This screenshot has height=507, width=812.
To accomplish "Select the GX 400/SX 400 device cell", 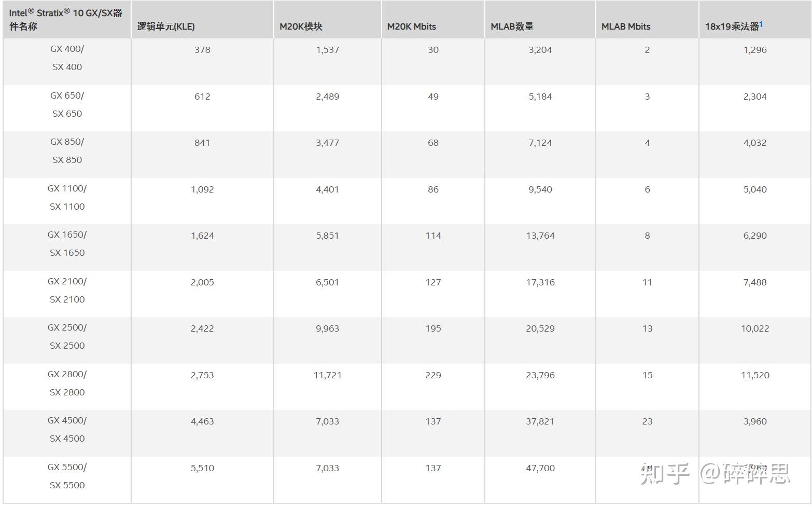I will pos(67,58).
